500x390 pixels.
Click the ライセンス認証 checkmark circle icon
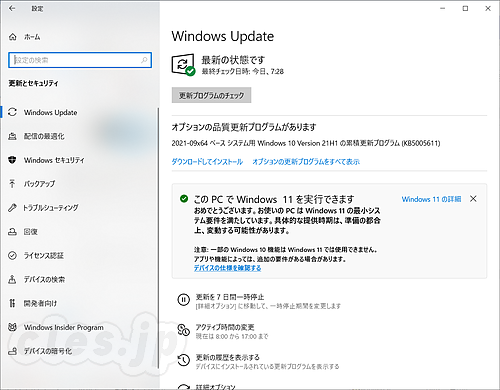point(12,256)
